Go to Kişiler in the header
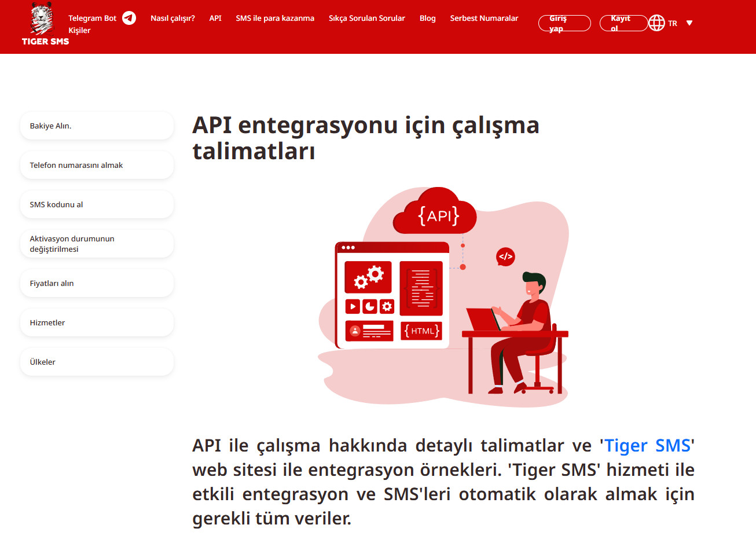Image resolution: width=756 pixels, height=543 pixels. point(79,30)
